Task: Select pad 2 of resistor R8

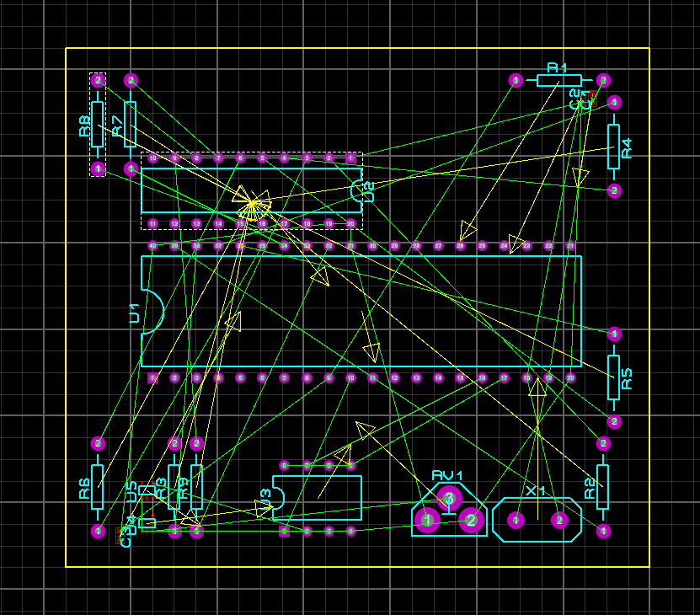Action: 98,80
